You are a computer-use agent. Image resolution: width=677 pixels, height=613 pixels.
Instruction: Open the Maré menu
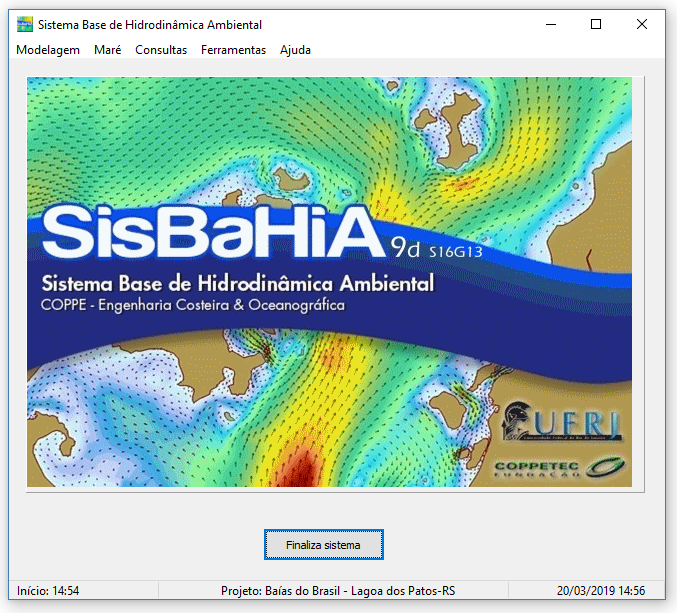pyautogui.click(x=108, y=50)
